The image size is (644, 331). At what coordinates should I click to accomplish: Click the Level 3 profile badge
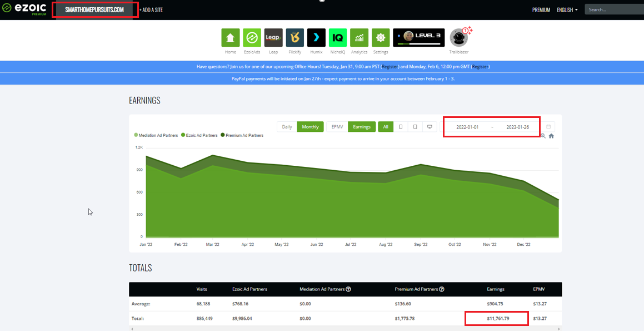(419, 38)
